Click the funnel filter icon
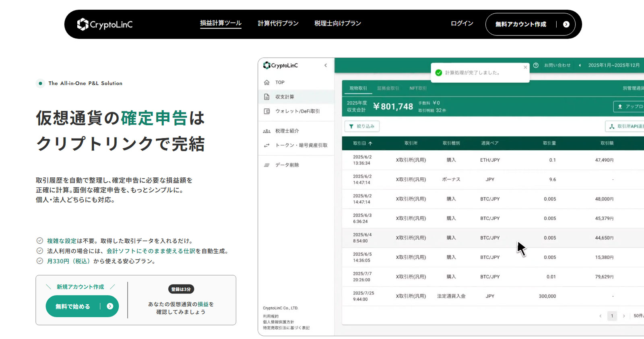This screenshot has width=644, height=339. click(x=351, y=126)
